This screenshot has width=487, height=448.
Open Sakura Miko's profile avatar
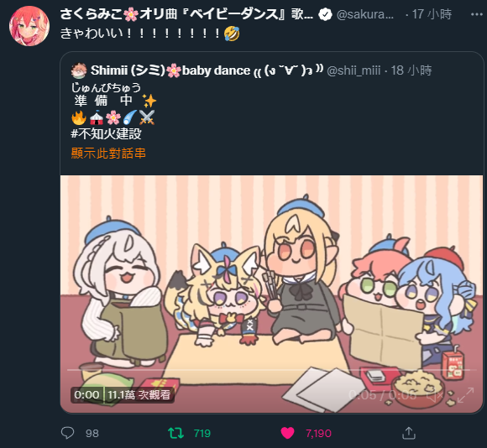pyautogui.click(x=29, y=26)
